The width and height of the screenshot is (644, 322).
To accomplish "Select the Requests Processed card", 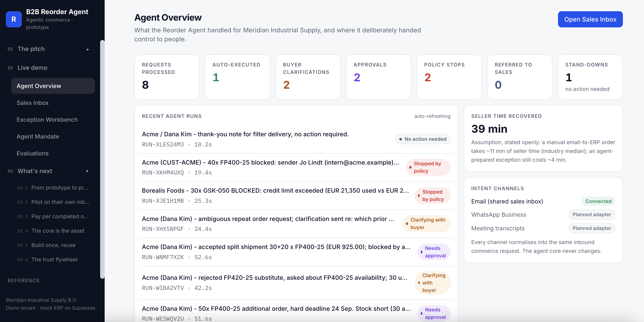I will click(167, 77).
